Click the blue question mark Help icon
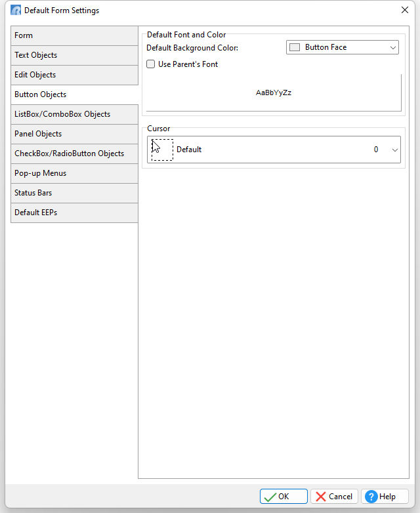 pyautogui.click(x=371, y=497)
